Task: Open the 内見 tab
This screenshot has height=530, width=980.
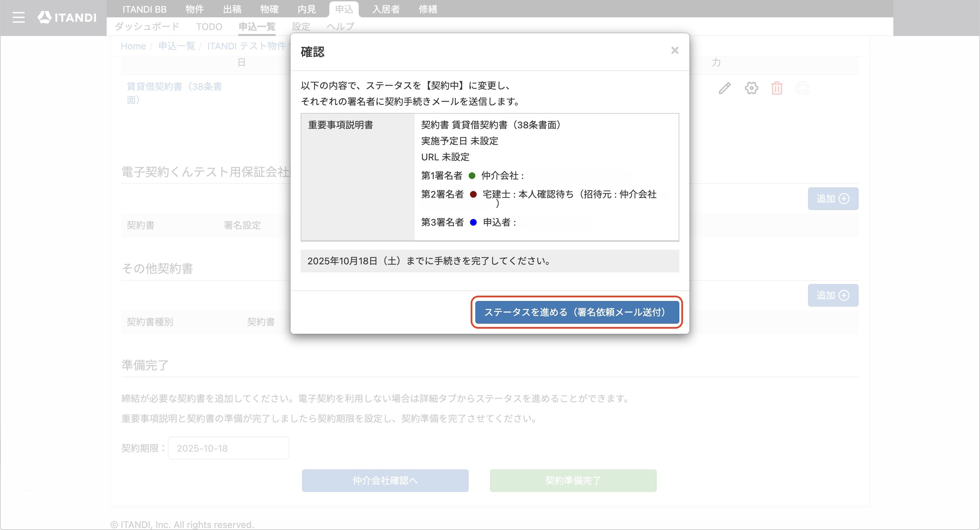Action: (307, 9)
